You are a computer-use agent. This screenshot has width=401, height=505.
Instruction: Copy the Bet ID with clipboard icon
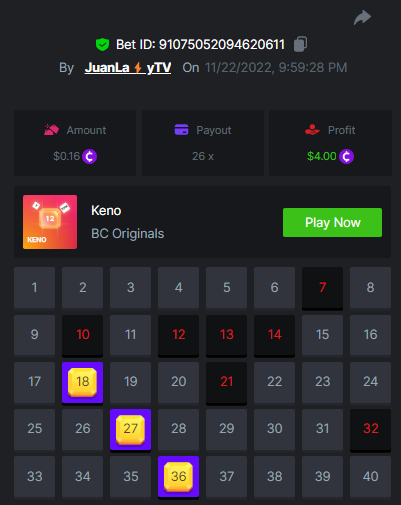click(x=300, y=44)
